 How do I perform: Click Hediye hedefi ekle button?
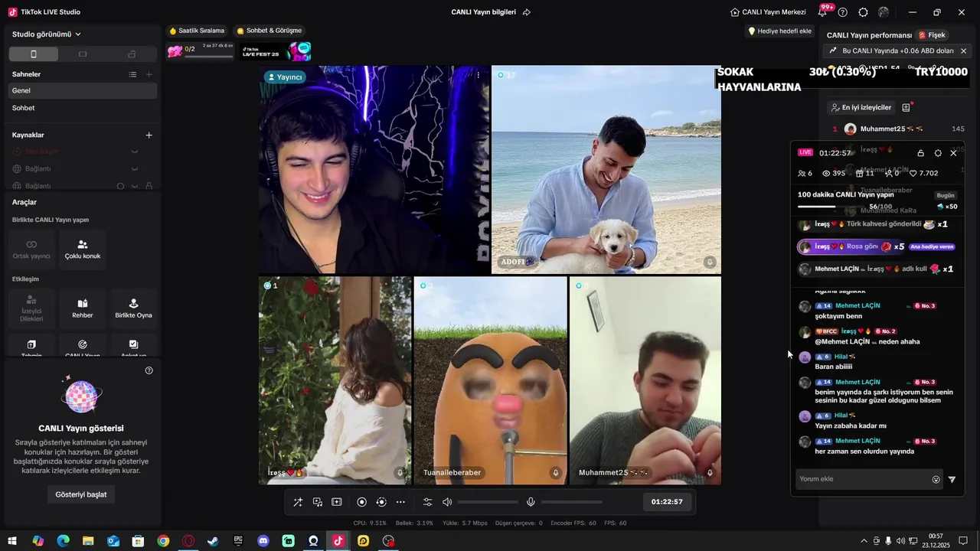point(779,31)
